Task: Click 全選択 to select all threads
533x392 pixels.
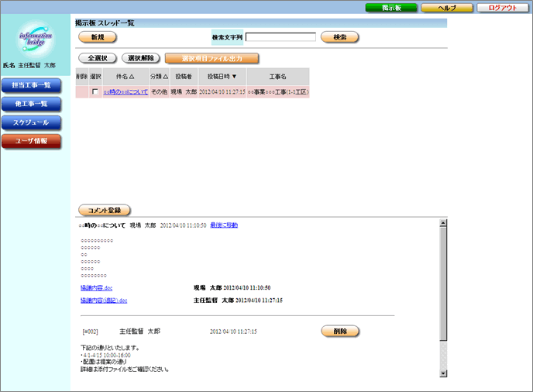Action: coord(97,58)
